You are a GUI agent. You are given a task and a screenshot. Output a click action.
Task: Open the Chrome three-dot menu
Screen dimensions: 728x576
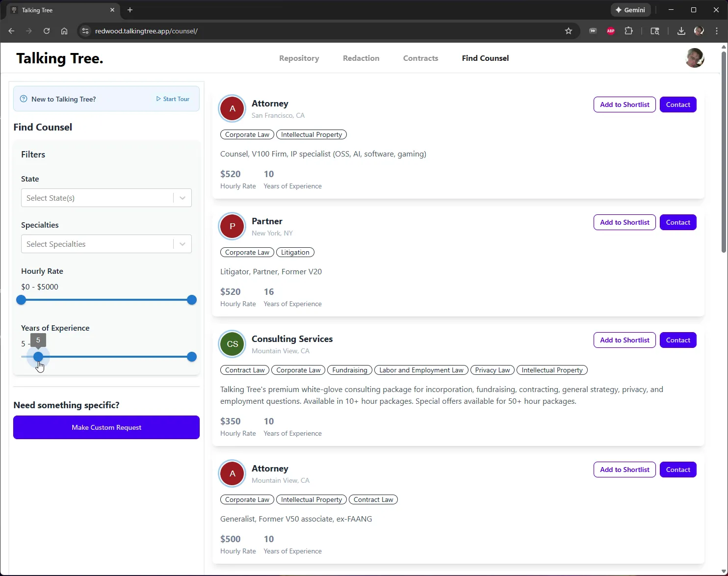(x=717, y=31)
